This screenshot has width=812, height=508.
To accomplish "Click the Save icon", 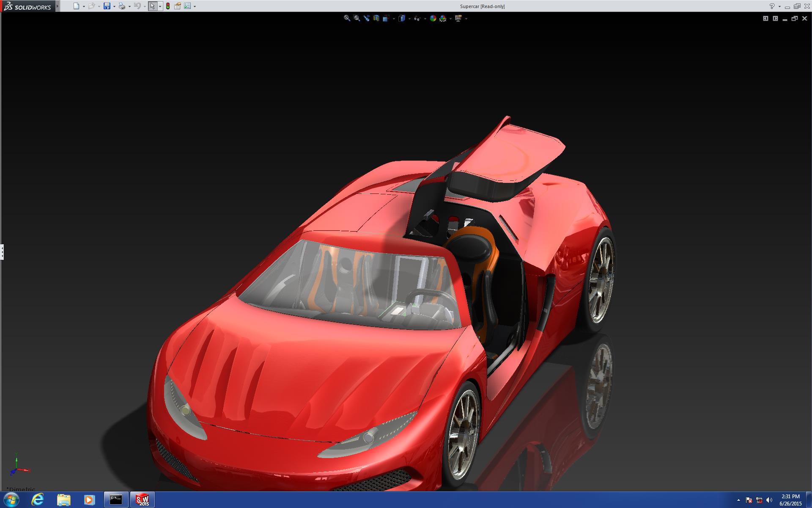I will 107,6.
